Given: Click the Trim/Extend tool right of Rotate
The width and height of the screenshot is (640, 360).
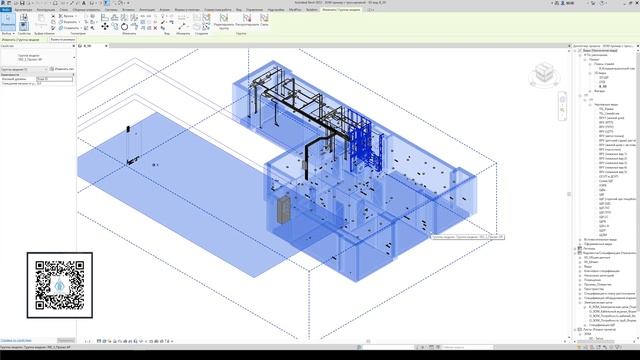Looking at the screenshot, I should coord(134,27).
